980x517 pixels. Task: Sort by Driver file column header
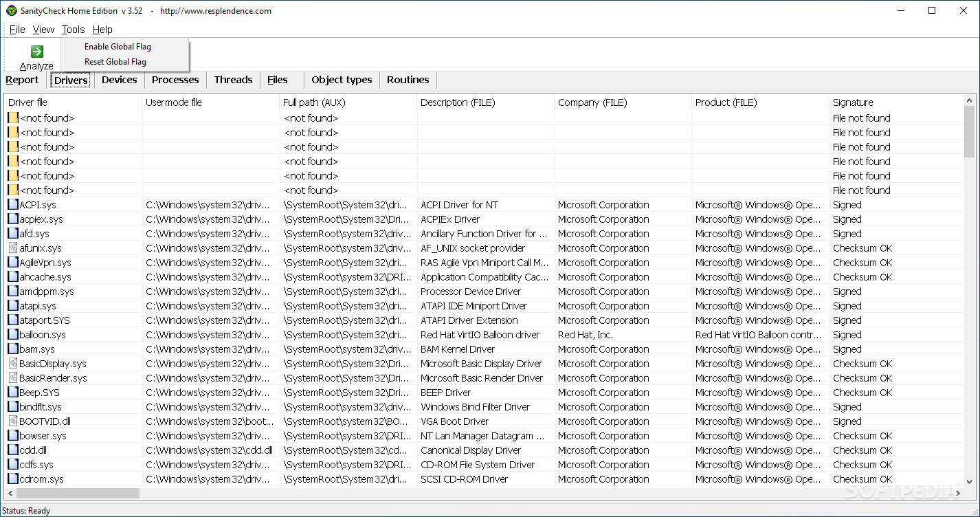74,102
